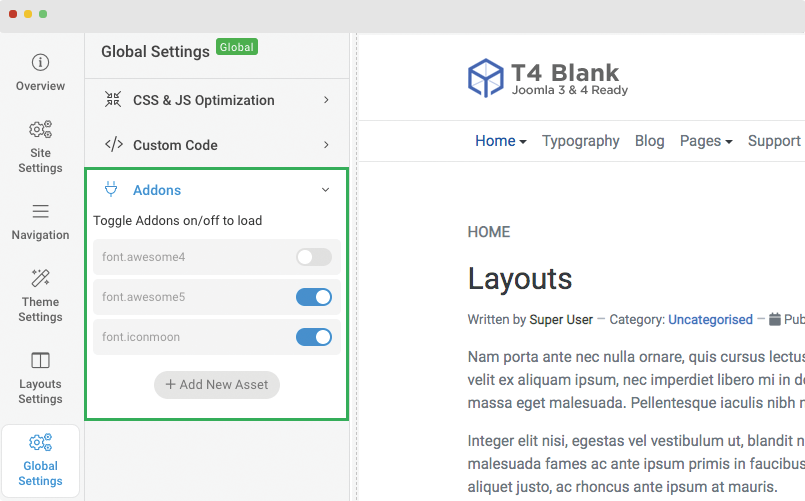Open the Pages menu dropdown caret
Screen dimensions: 805x501
tap(729, 142)
